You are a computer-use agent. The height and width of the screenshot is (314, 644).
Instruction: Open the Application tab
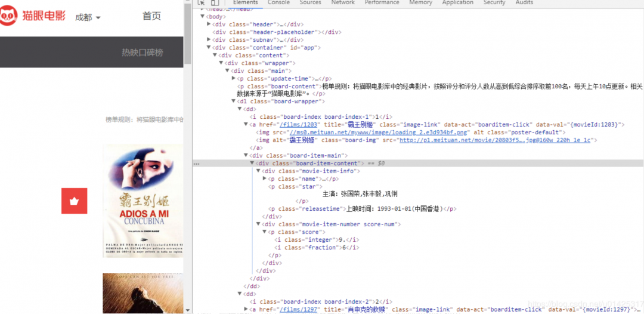pos(457,2)
